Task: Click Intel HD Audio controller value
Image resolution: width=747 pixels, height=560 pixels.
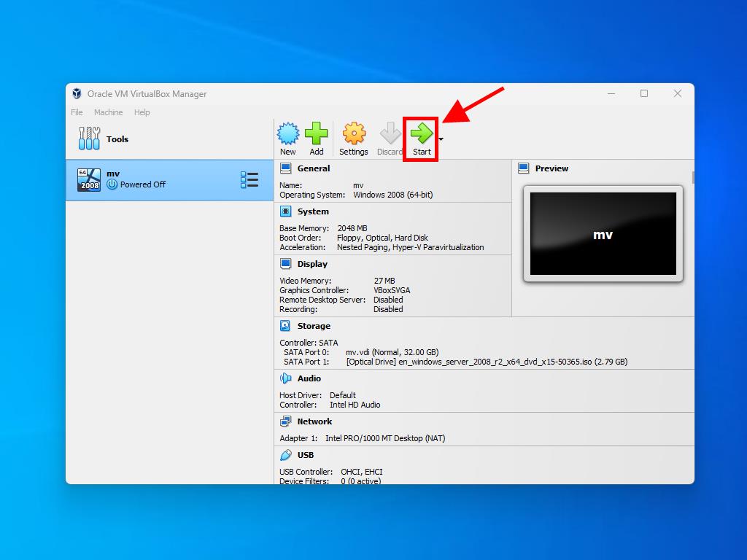Action: [355, 405]
